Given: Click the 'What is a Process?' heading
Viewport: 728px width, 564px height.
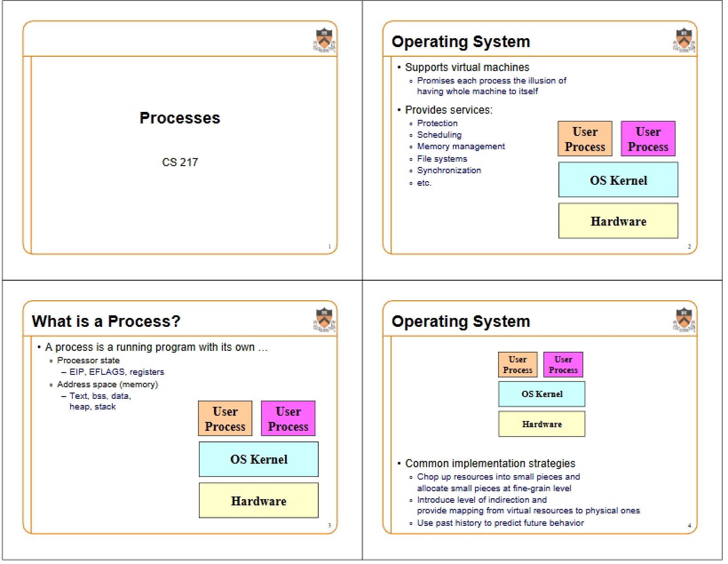Looking at the screenshot, I should (x=106, y=321).
